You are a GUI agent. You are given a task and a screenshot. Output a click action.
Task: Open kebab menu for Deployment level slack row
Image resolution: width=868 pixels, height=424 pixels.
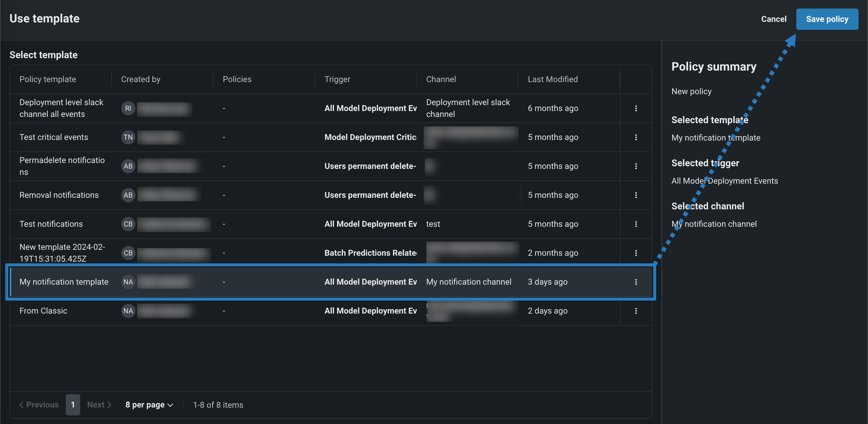pos(636,108)
